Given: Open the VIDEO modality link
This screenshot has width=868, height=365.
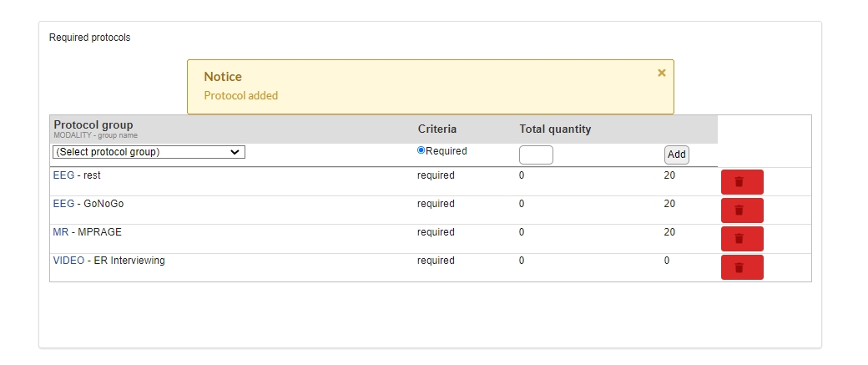Looking at the screenshot, I should point(68,261).
